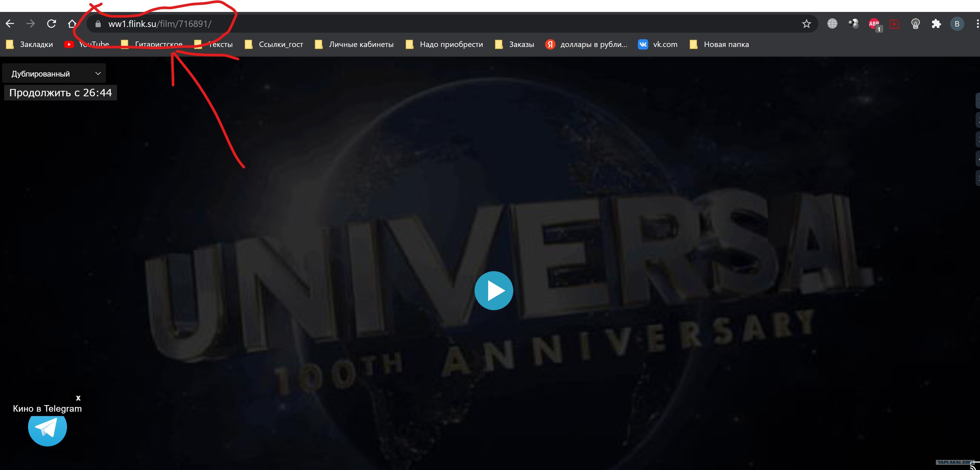Open the Гитаристское bookmarks folder
980x470 pixels.
point(152,44)
